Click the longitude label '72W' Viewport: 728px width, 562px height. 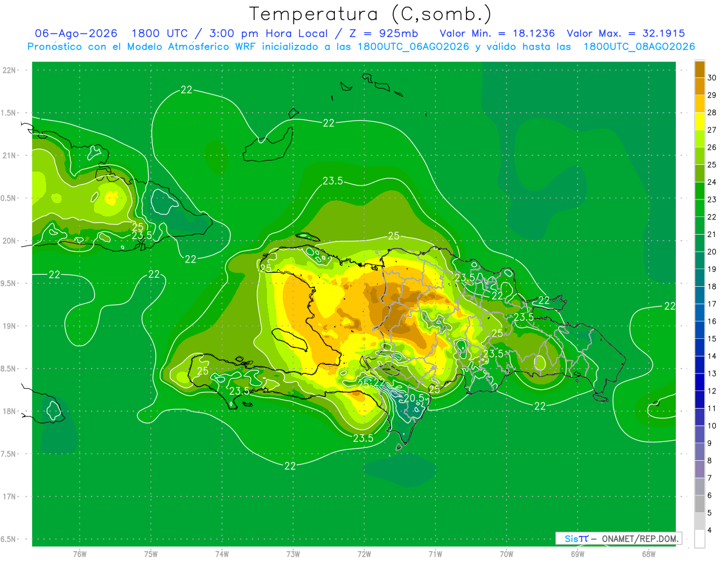(x=364, y=554)
